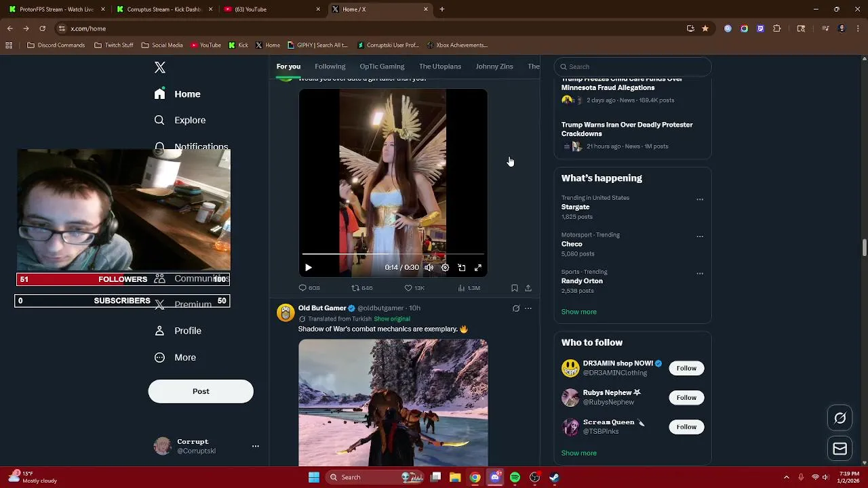Open the Chrome extensions puzzle icon
The image size is (868, 488).
pos(777,28)
